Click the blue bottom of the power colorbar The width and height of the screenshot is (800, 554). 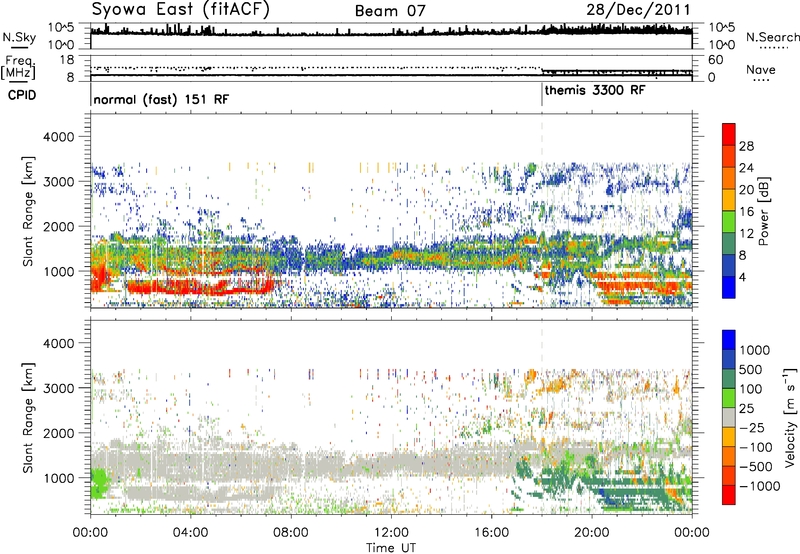click(729, 287)
